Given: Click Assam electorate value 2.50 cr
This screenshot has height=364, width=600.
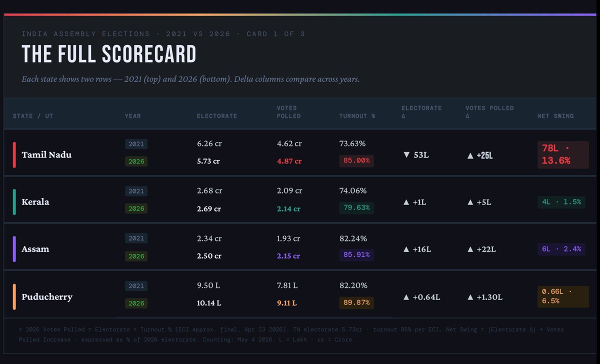Looking at the screenshot, I should coord(209,255).
